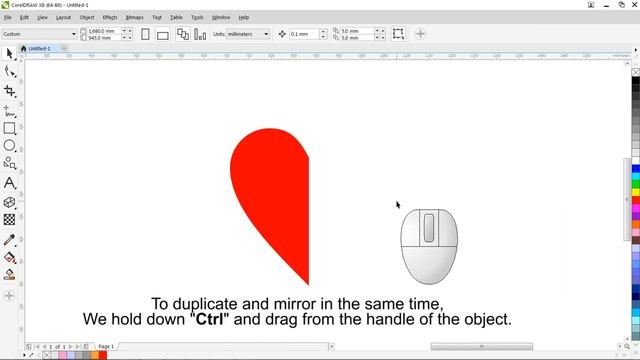Switch to the Untitled-1 document tab
The width and height of the screenshot is (640, 360).
(39, 49)
